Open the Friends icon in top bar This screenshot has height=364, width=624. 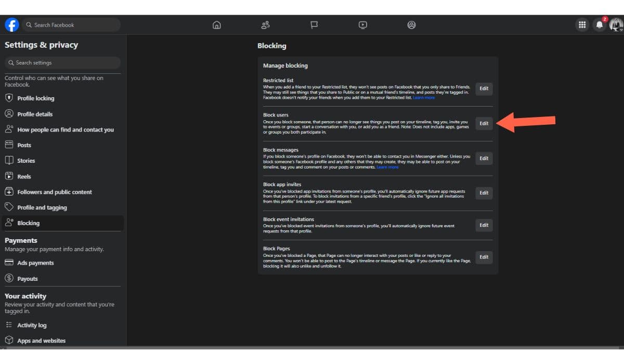pos(266,25)
